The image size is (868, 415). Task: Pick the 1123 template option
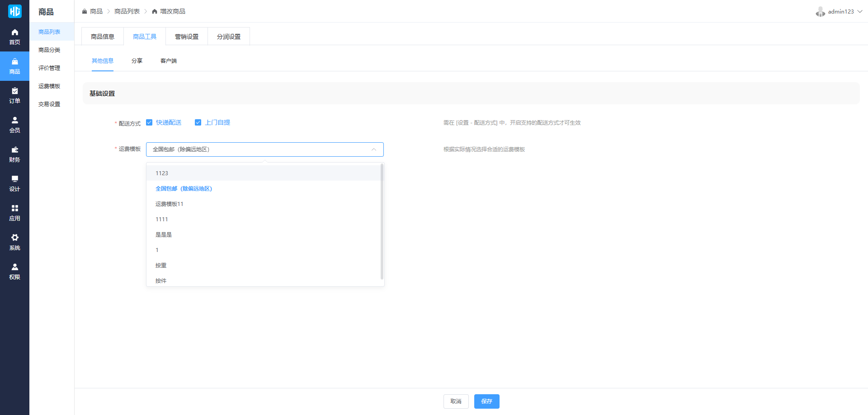pyautogui.click(x=162, y=173)
